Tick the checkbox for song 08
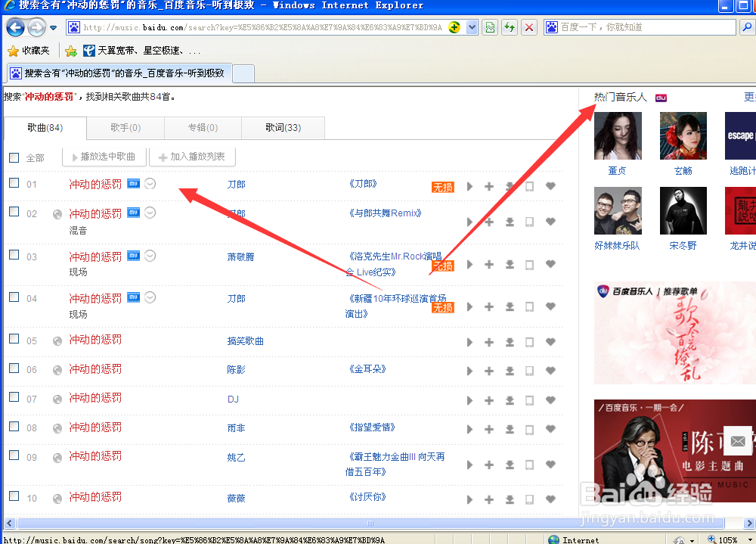 (x=14, y=427)
